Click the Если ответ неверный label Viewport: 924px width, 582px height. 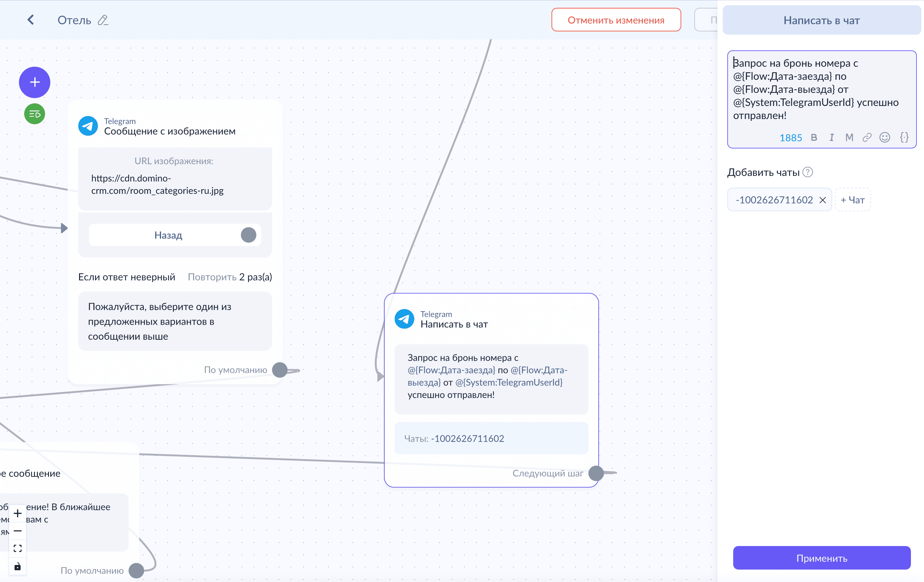click(x=127, y=277)
